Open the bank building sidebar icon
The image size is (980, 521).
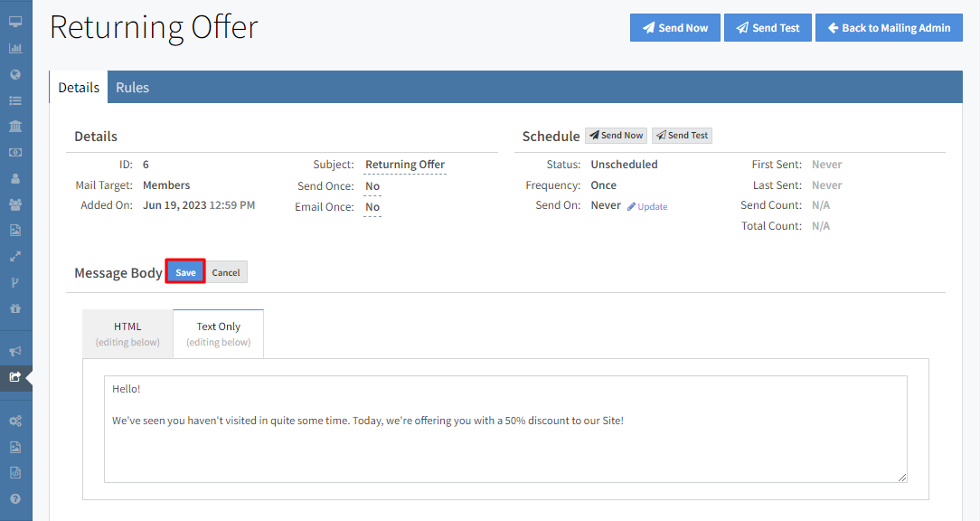coord(15,126)
